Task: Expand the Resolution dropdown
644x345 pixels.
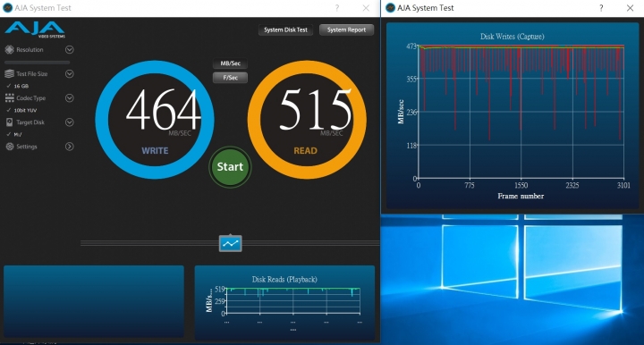Action: 70,50
